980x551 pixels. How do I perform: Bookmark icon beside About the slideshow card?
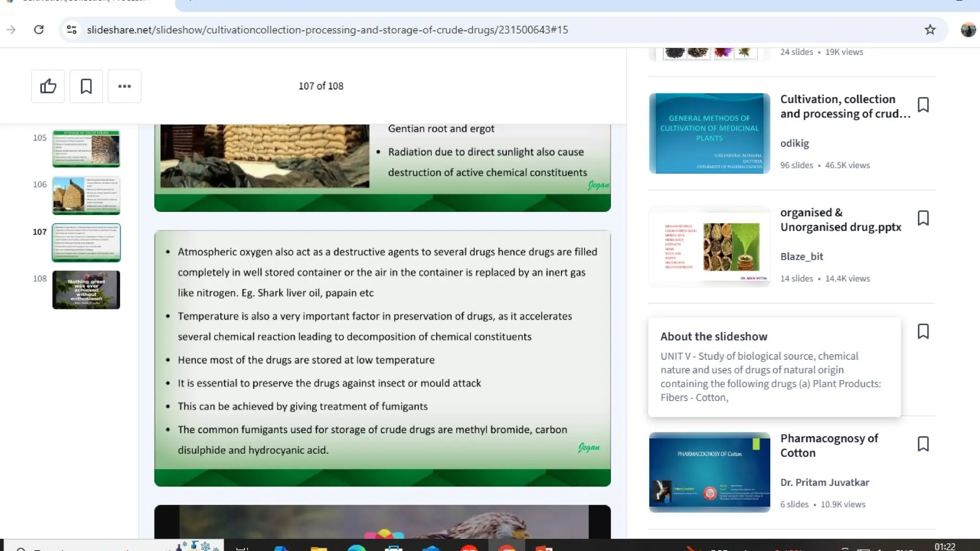click(x=923, y=331)
